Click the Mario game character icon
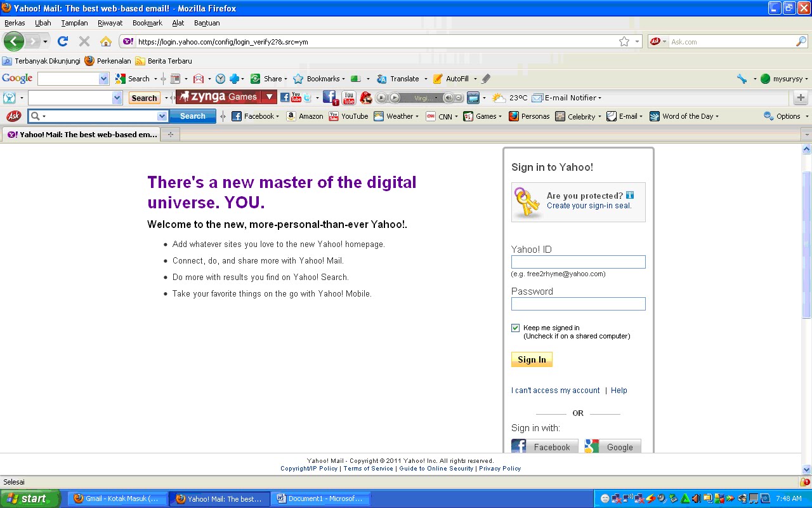The image size is (812, 508). point(366,97)
